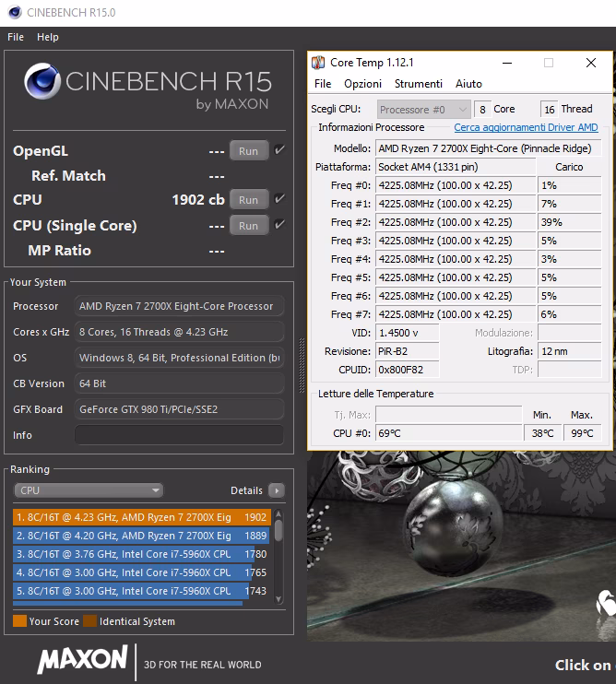
Task: Select ranking entry 3 scoring 1780
Action: pos(142,554)
